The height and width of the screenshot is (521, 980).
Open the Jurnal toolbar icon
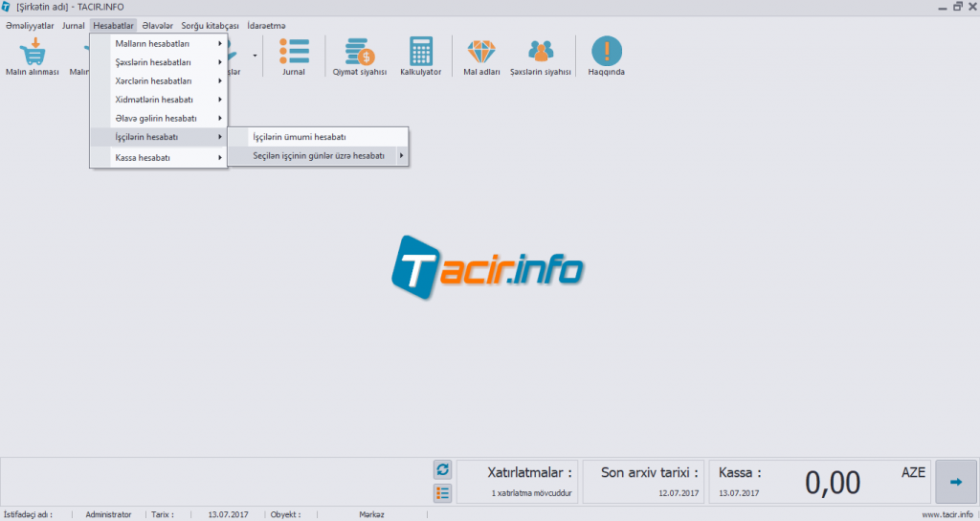click(293, 54)
